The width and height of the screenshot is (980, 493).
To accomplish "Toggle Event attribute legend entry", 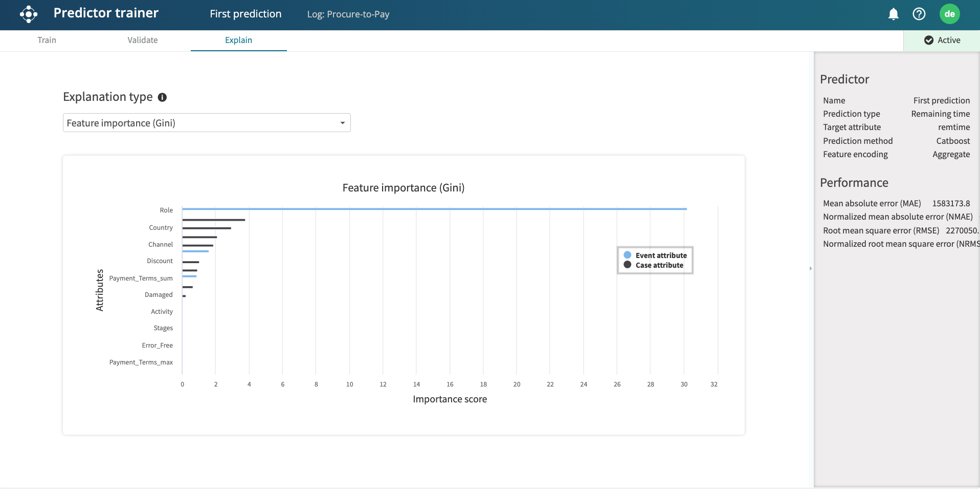I will click(655, 255).
